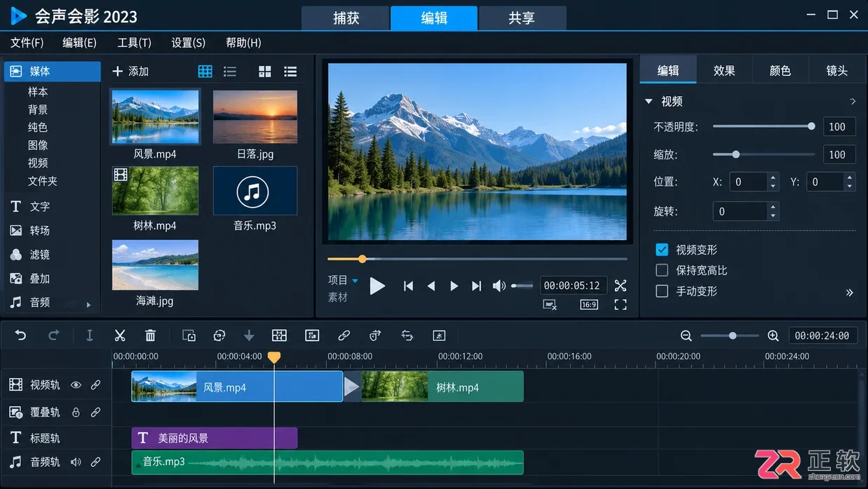Open the 项目 dropdown arrow
The height and width of the screenshot is (489, 868).
pyautogui.click(x=355, y=281)
